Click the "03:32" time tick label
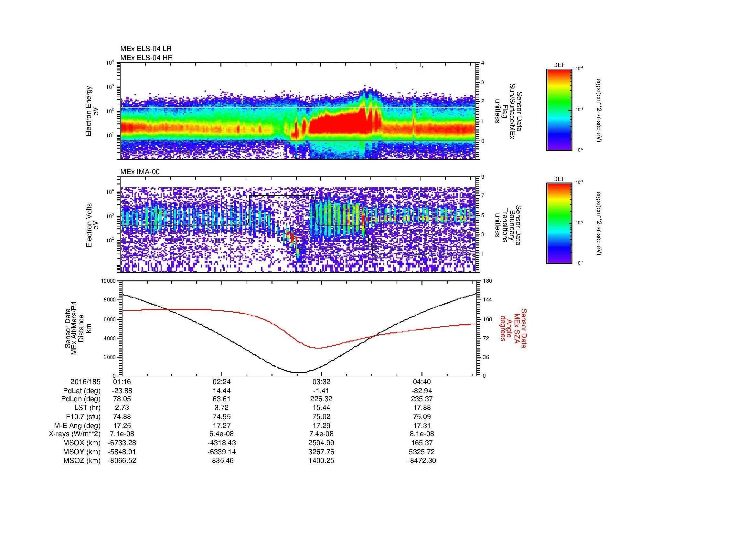The image size is (756, 534). pyautogui.click(x=321, y=382)
